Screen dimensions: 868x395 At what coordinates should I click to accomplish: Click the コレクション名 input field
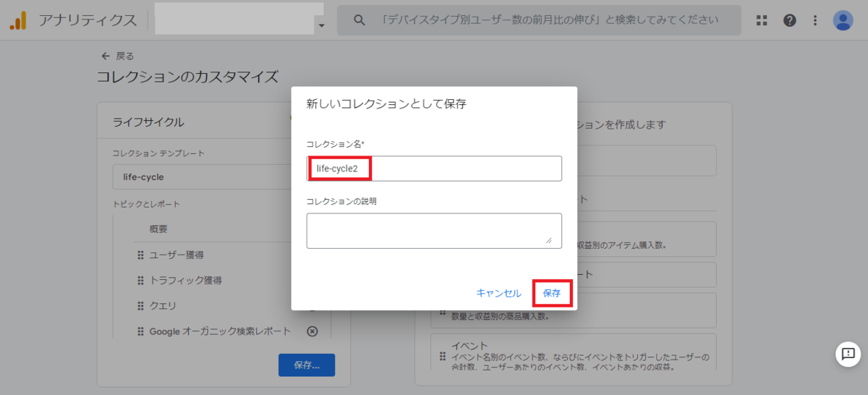click(434, 169)
